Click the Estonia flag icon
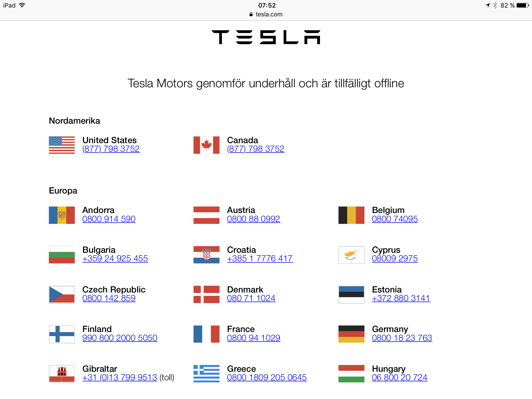This screenshot has height=399, width=532. tap(351, 295)
